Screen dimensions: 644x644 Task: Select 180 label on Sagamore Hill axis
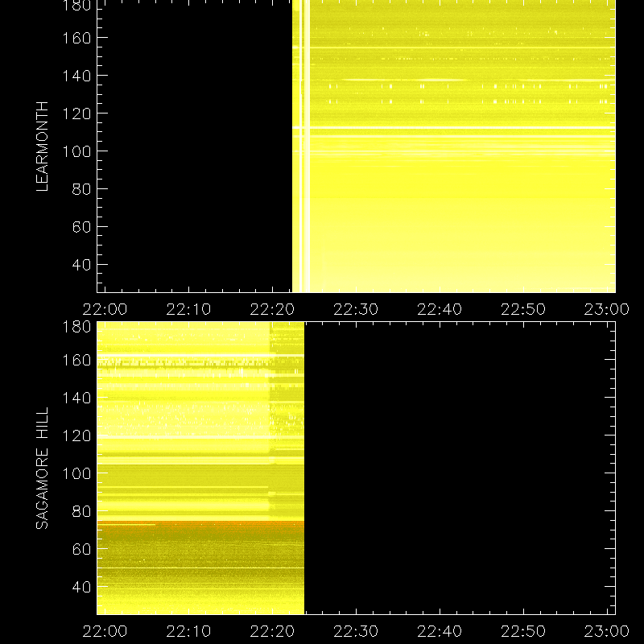[76, 327]
